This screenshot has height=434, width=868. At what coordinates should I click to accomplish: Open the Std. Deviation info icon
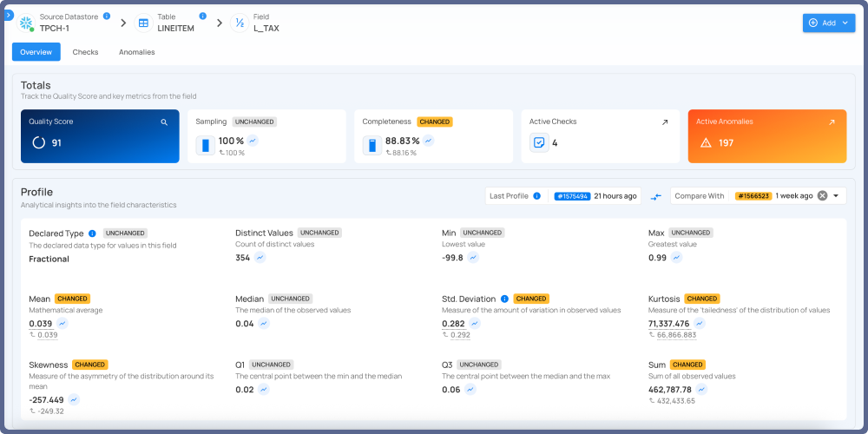[504, 299]
